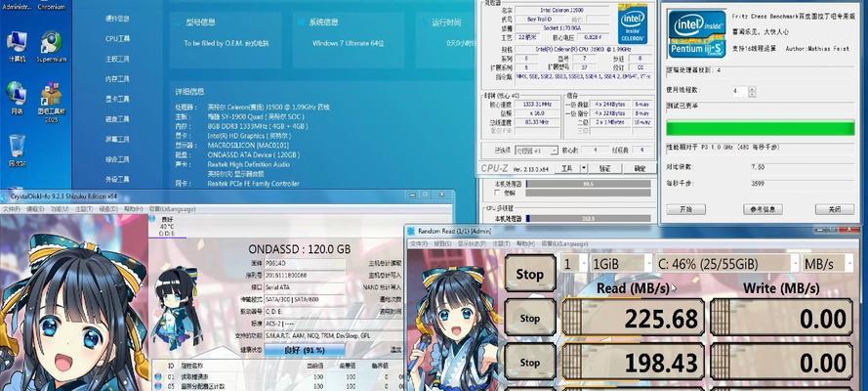Open 功能(U) menu in CrystalDiskInfo

(60, 209)
